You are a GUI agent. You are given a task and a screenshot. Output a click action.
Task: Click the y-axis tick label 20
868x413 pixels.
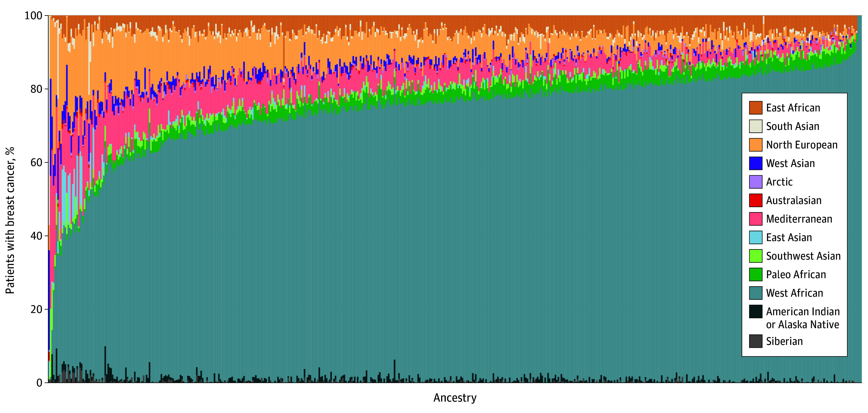coord(36,309)
